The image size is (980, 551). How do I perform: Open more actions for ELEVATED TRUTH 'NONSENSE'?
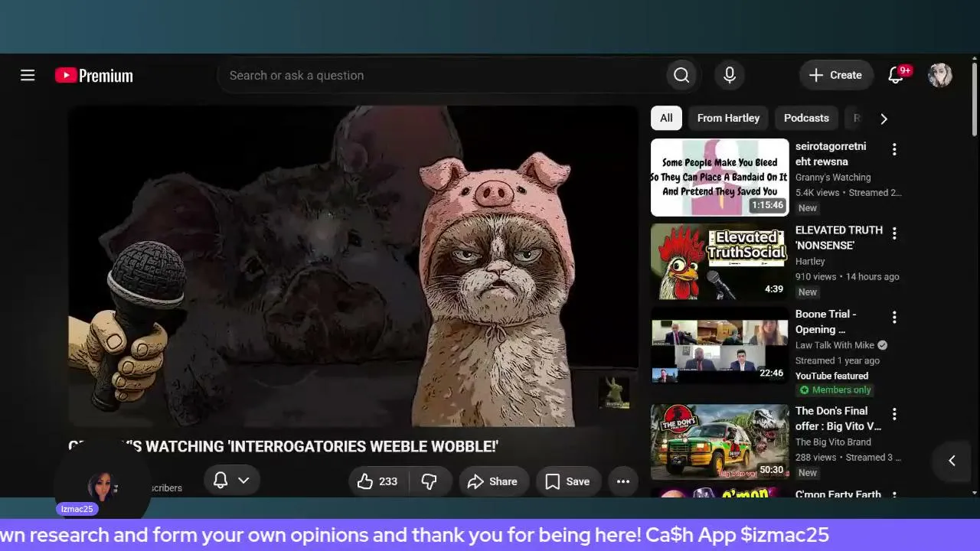pyautogui.click(x=893, y=233)
